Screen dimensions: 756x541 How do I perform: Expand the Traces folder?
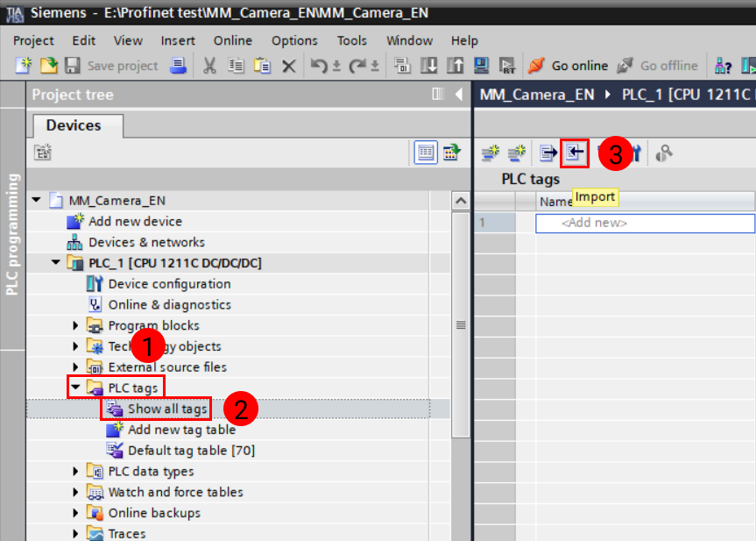tap(75, 534)
